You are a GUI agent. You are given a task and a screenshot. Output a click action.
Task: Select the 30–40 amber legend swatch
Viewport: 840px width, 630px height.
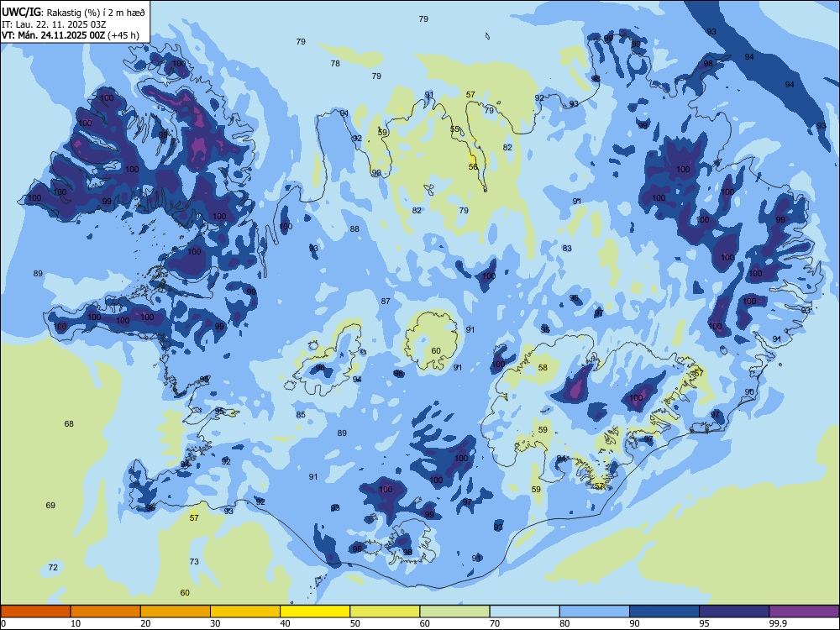[245, 612]
